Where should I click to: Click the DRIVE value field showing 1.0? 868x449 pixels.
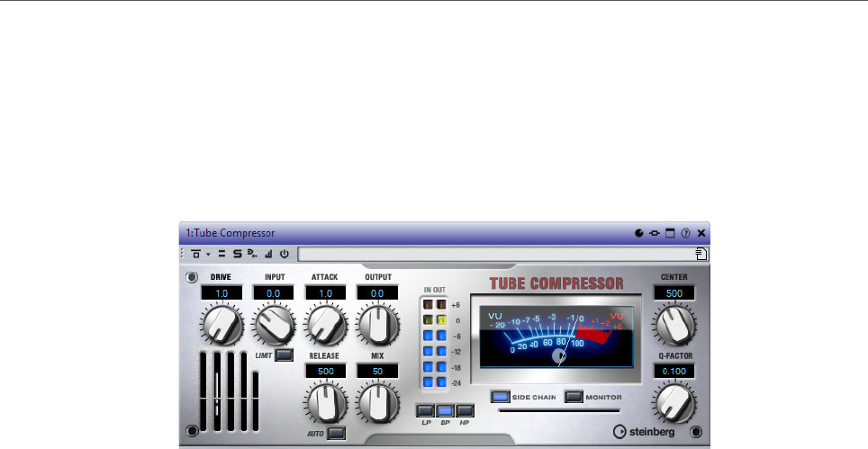point(222,293)
